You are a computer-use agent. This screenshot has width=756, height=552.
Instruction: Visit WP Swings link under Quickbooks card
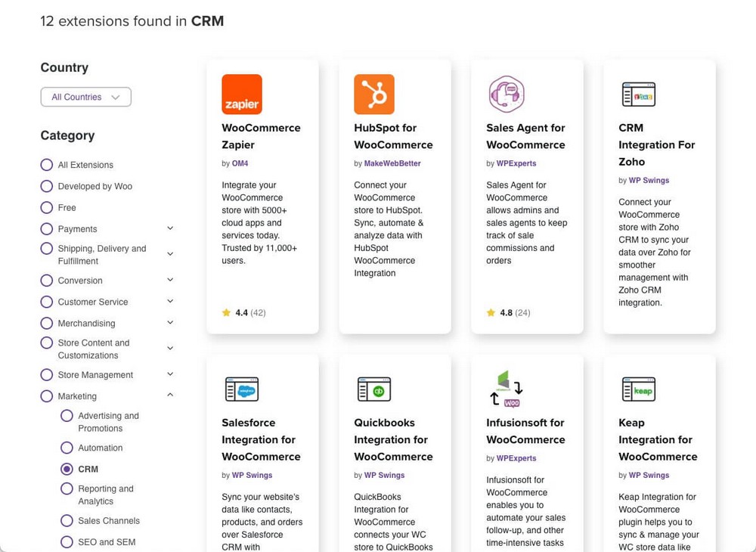click(x=384, y=476)
